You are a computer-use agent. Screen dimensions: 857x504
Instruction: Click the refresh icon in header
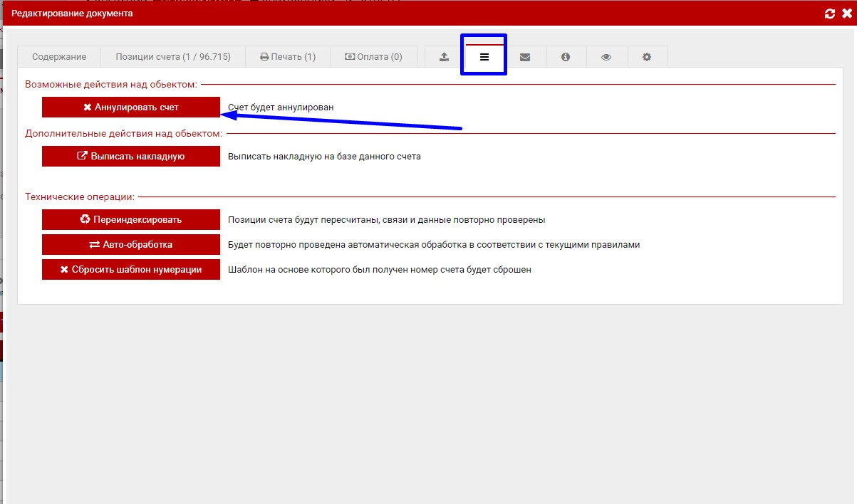[x=829, y=14]
